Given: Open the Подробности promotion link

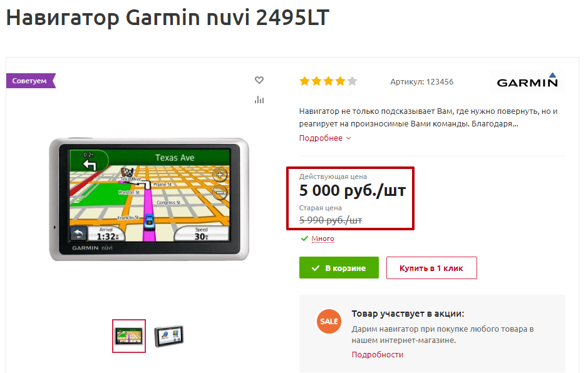Looking at the screenshot, I should pyautogui.click(x=378, y=355).
